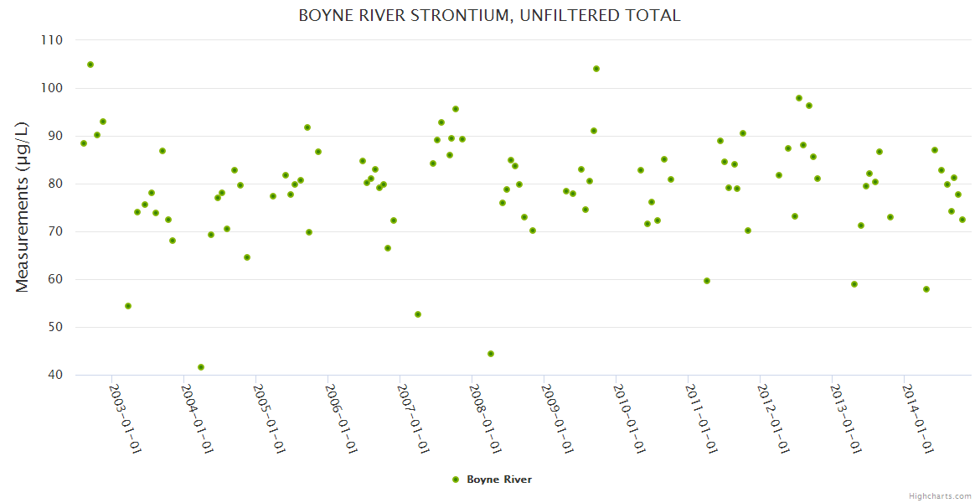
Task: Select the data point near 53 in 2007
Action: (x=418, y=314)
